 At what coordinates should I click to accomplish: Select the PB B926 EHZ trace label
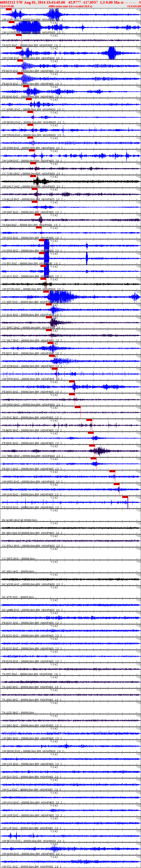(x=32, y=507)
